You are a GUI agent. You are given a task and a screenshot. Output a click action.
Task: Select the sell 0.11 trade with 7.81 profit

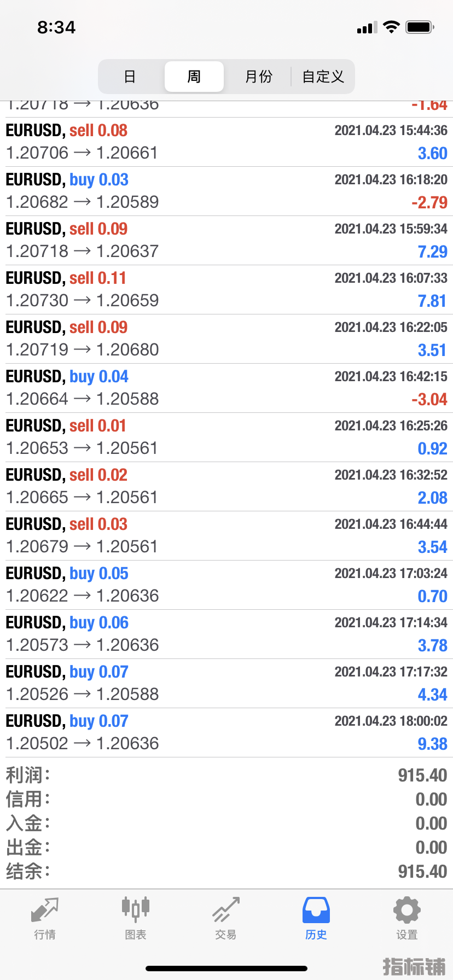(x=226, y=290)
